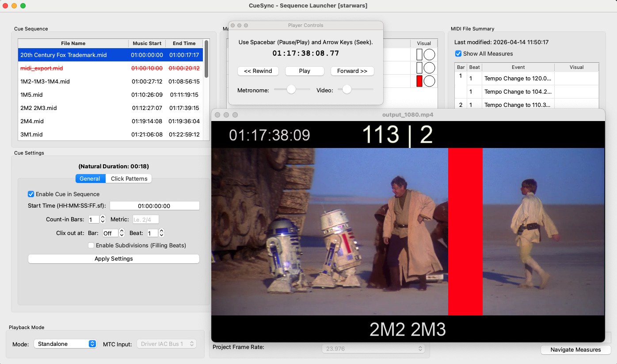
Task: Decrease the Clix out Beat stepper value
Action: pos(162,235)
